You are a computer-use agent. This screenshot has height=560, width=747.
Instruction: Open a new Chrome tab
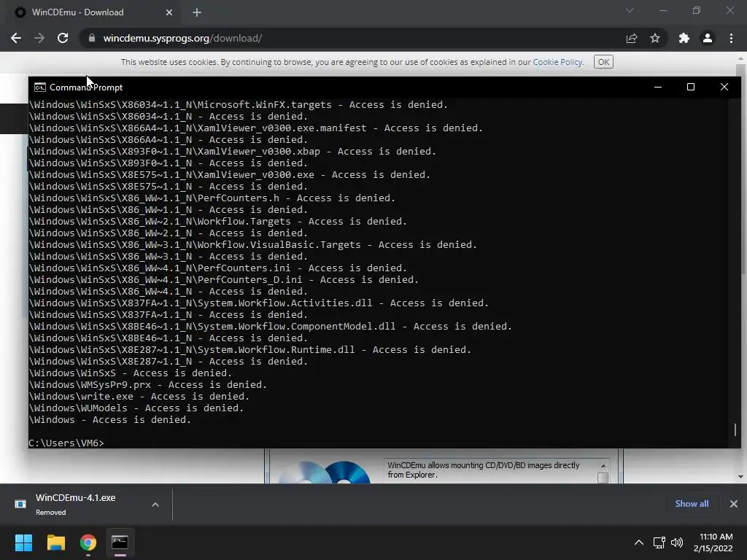pyautogui.click(x=197, y=12)
